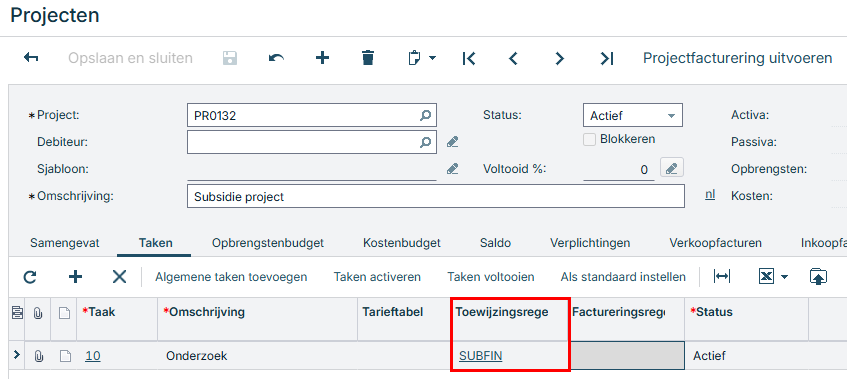Image resolution: width=847 pixels, height=379 pixels.
Task: Add a new project with plus icon
Action: (x=322, y=58)
